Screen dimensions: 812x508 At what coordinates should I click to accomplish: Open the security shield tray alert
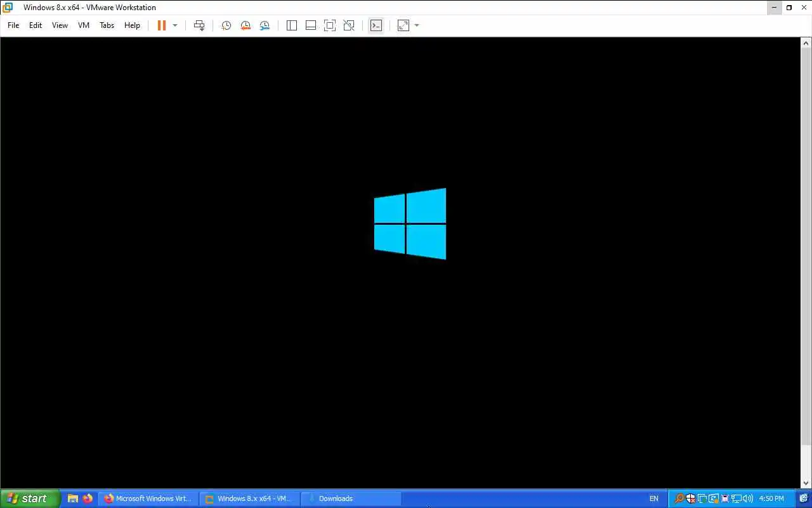pyautogui.click(x=690, y=498)
